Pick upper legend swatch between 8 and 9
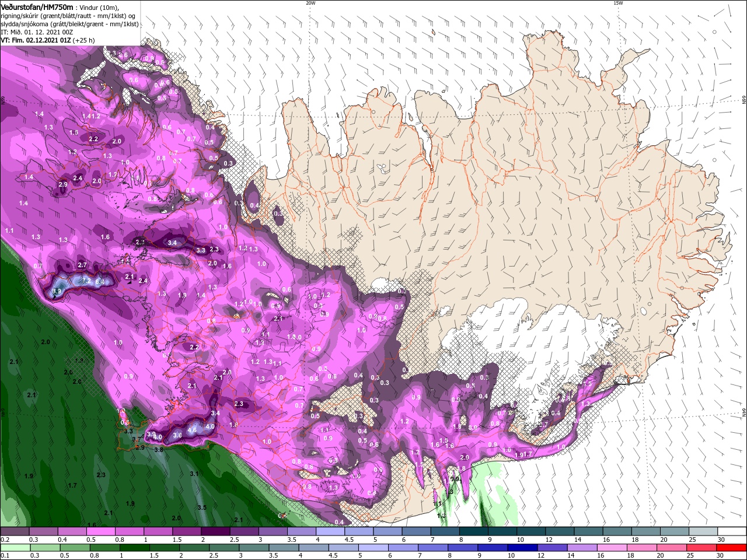747x560 pixels. pyautogui.click(x=473, y=531)
